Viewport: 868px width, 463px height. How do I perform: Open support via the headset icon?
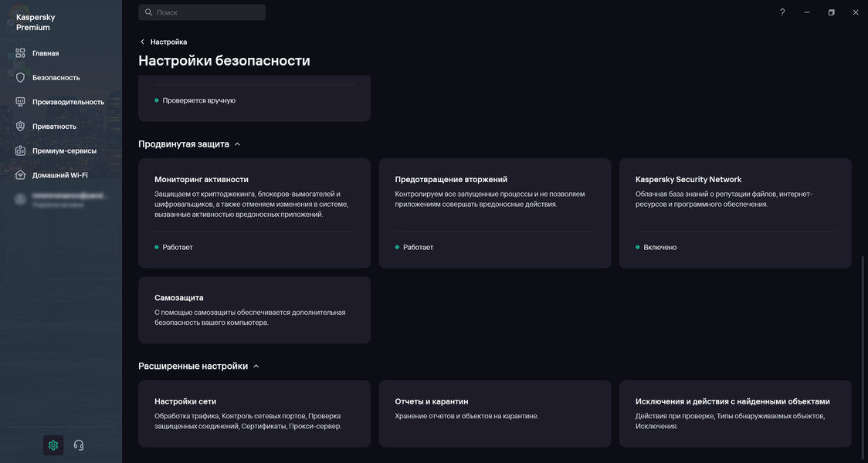pyautogui.click(x=79, y=445)
